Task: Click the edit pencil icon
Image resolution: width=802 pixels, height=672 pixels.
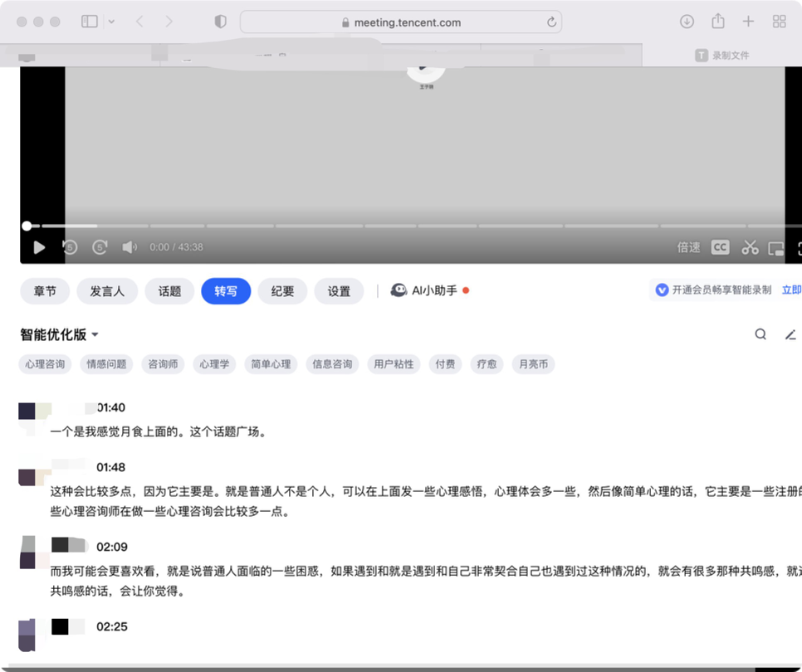Action: 790,334
